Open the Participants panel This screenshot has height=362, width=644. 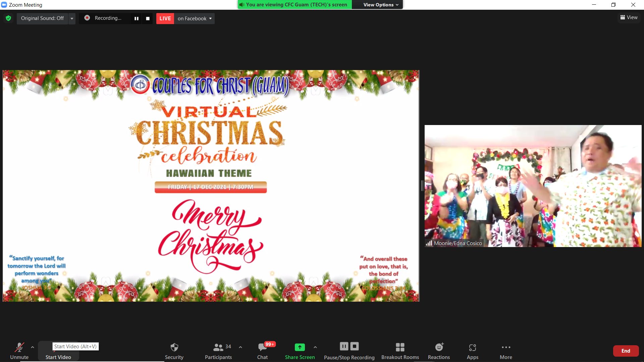pos(218,351)
